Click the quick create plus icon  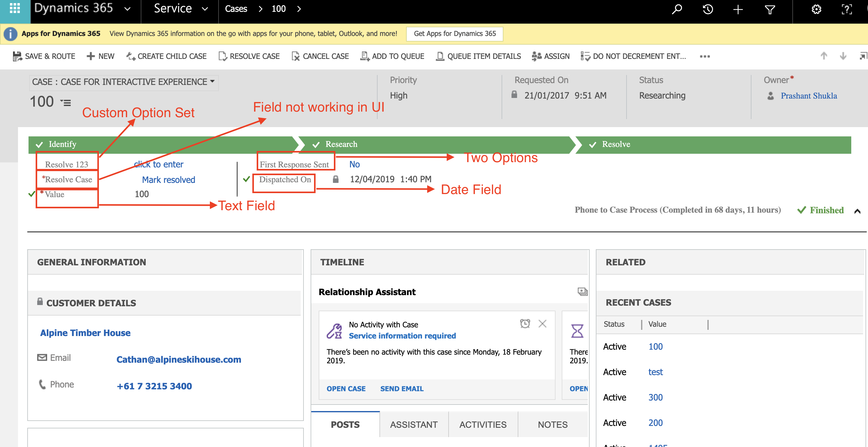click(x=738, y=9)
